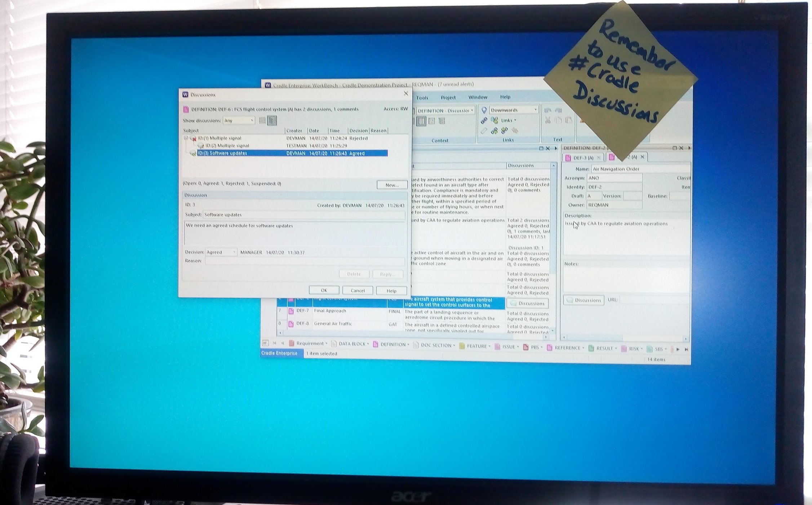Click the Acronym field showing ANO
The image size is (812, 505).
614,178
